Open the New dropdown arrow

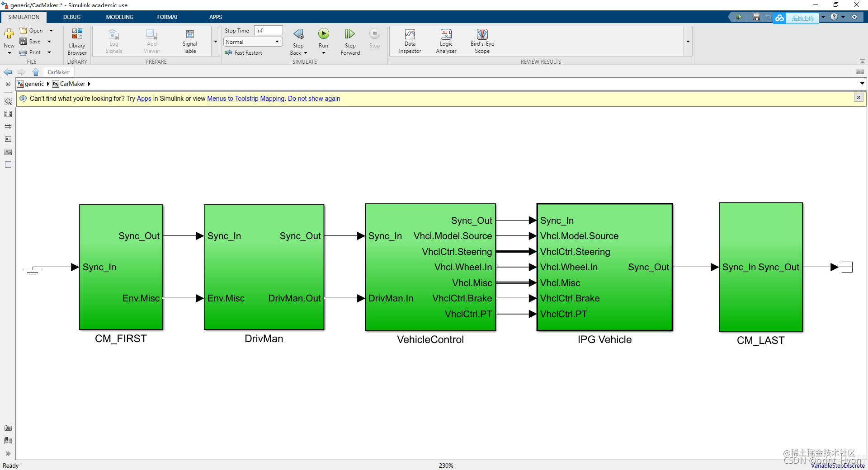pyautogui.click(x=9, y=53)
